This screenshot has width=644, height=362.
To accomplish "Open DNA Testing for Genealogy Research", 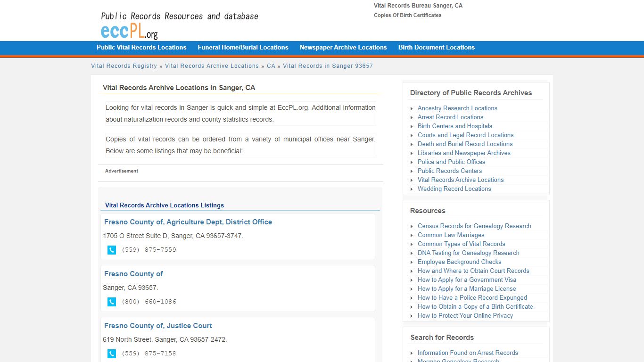I will [468, 253].
